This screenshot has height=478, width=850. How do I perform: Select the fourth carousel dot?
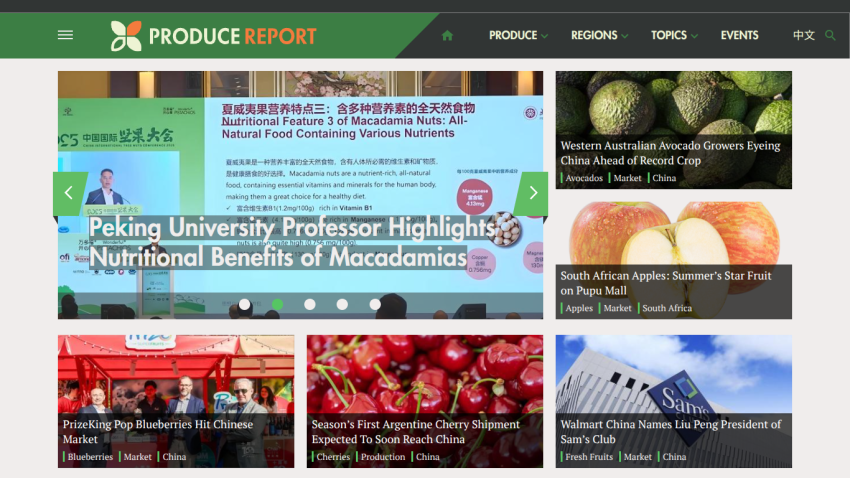point(342,305)
